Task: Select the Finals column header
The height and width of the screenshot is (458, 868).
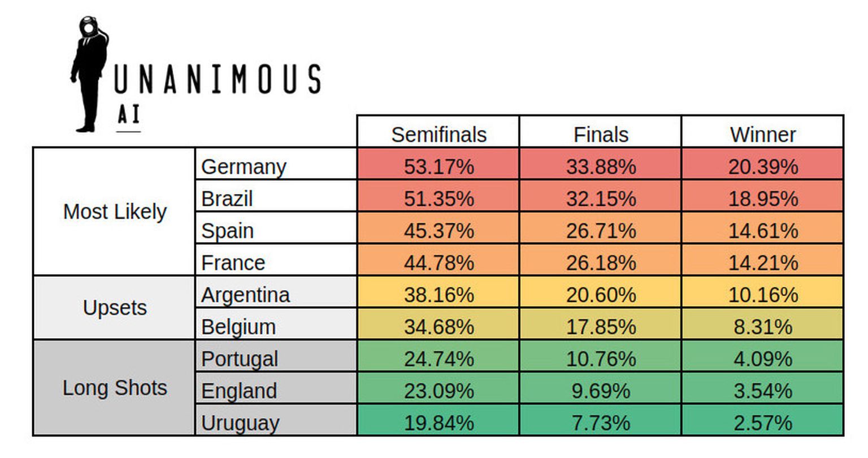Action: click(x=601, y=134)
